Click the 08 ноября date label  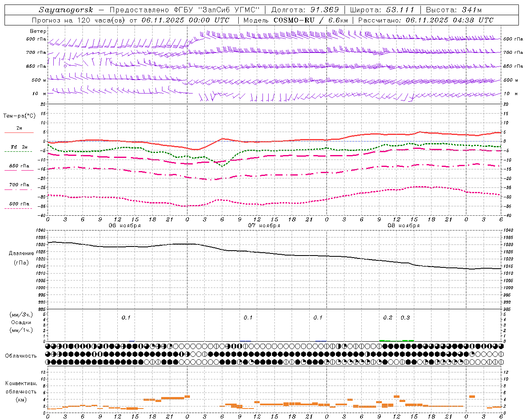[404, 226]
